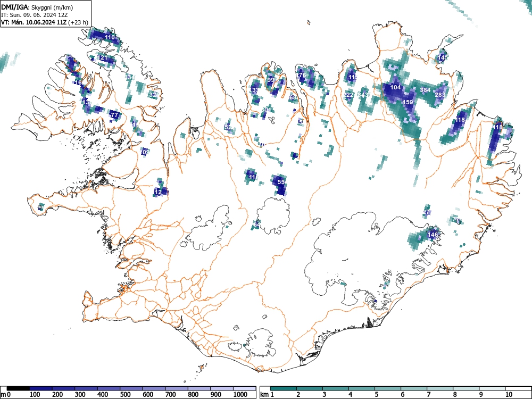Click the '77' visibility value on the map
The height and width of the screenshot is (399, 532).
[115, 115]
